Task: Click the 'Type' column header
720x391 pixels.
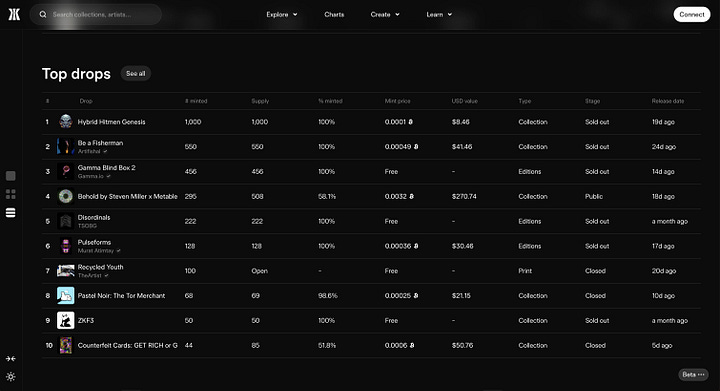Action: (x=525, y=101)
